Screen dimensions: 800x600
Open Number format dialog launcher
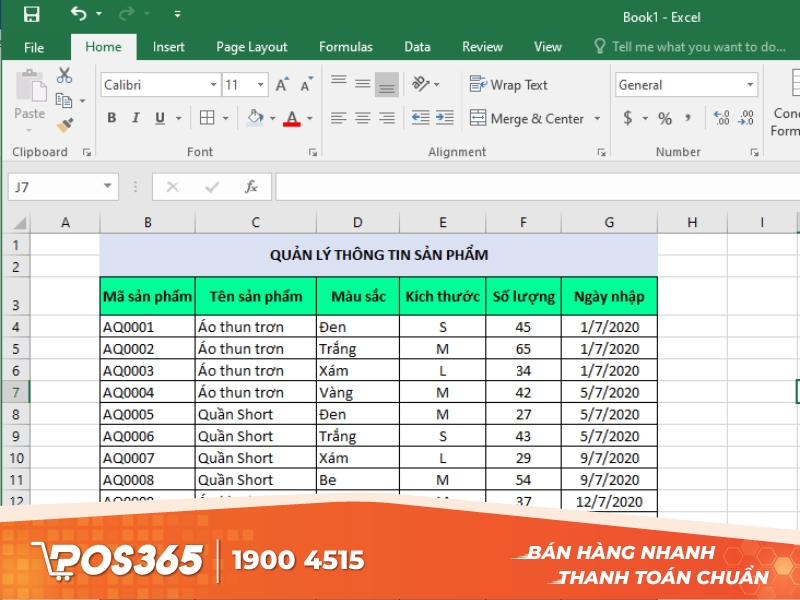pyautogui.click(x=754, y=152)
